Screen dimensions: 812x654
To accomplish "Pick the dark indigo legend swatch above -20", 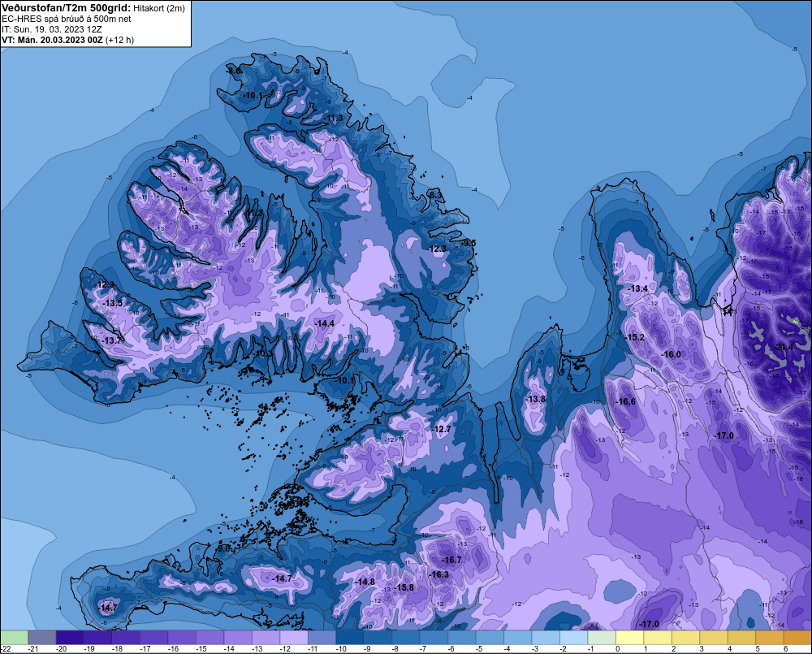I will pos(69,637).
